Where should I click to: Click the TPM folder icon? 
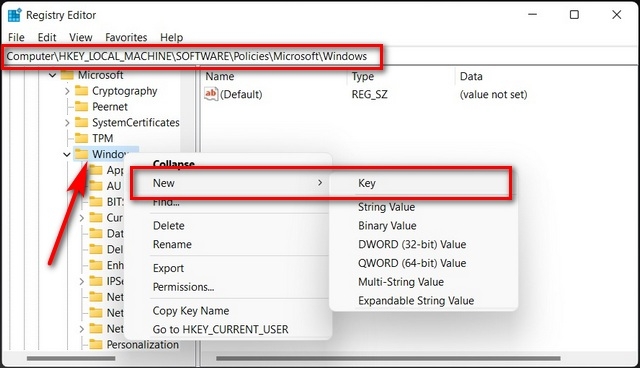coord(82,138)
